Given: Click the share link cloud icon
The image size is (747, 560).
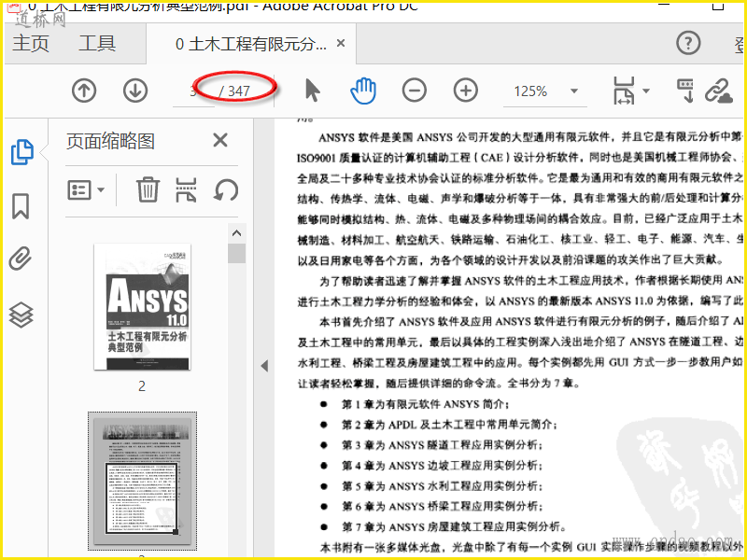Looking at the screenshot, I should pos(718,91).
